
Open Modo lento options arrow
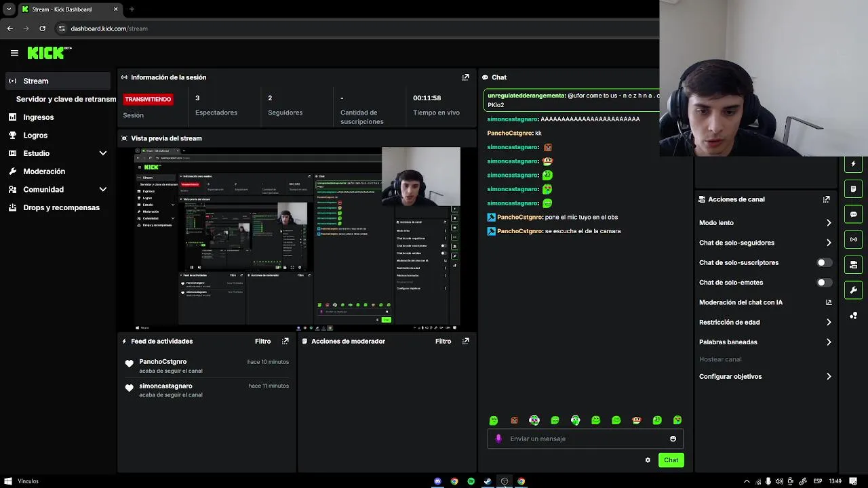coord(829,223)
